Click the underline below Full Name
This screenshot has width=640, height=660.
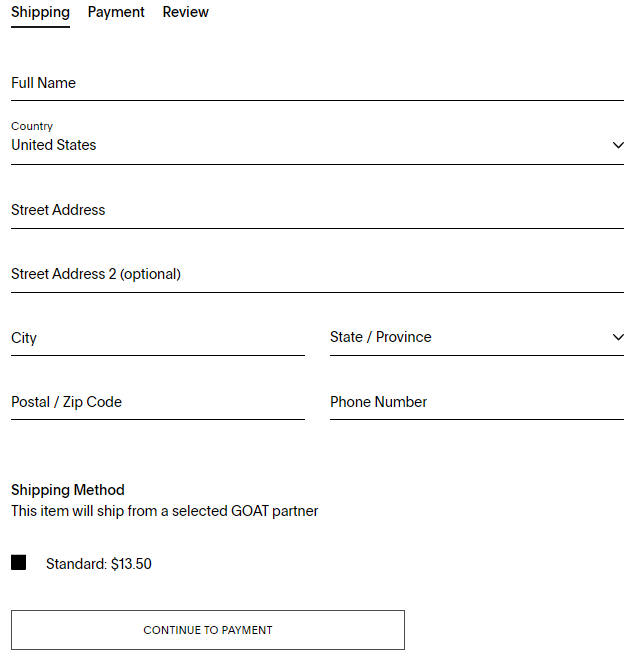[x=317, y=100]
